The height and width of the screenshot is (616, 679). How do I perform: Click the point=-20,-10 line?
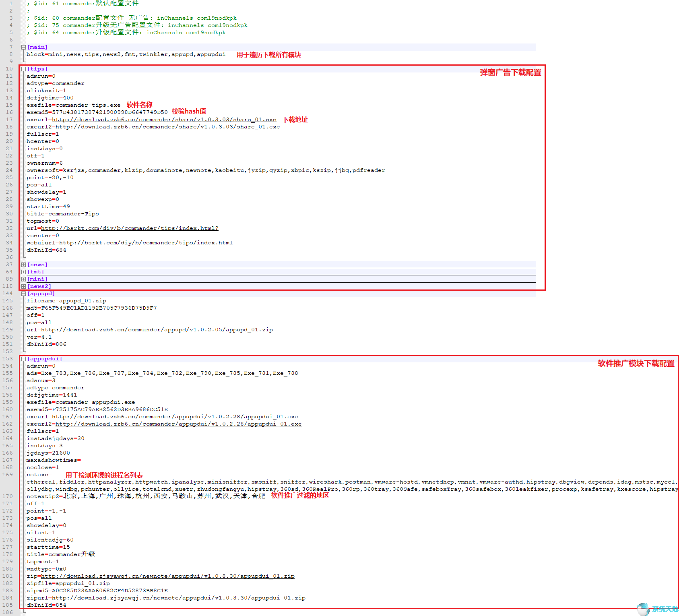click(x=50, y=178)
